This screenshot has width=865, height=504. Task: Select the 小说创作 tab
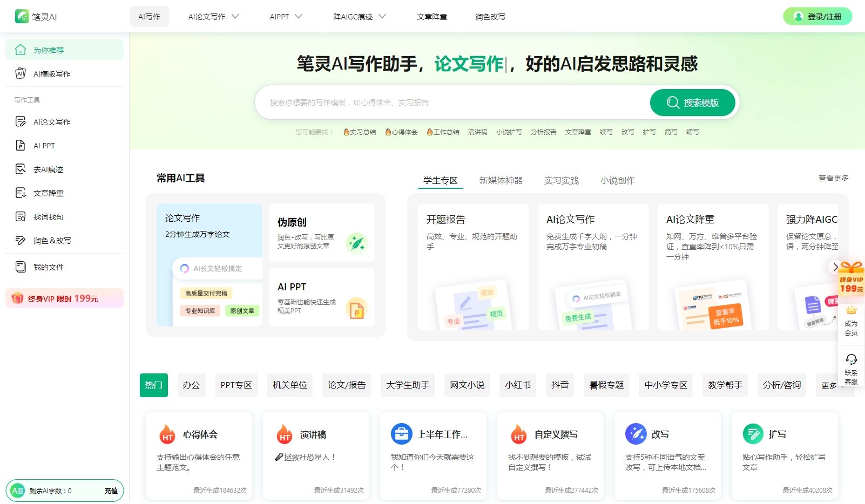coord(617,180)
